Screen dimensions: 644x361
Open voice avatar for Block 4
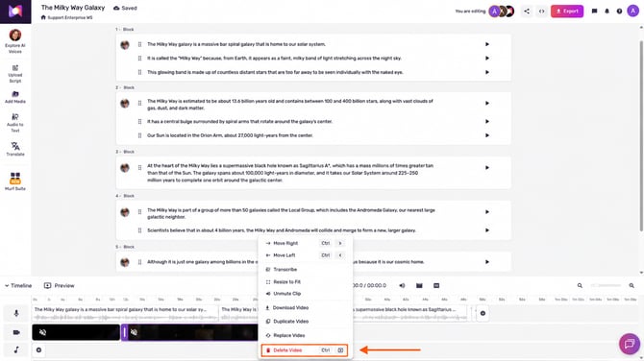(125, 212)
